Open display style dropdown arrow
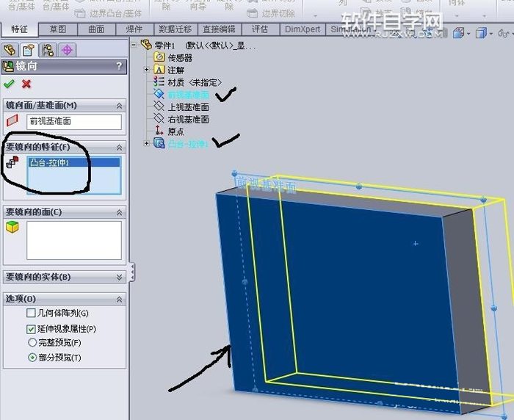This screenshot has width=514, height=420. (491, 34)
